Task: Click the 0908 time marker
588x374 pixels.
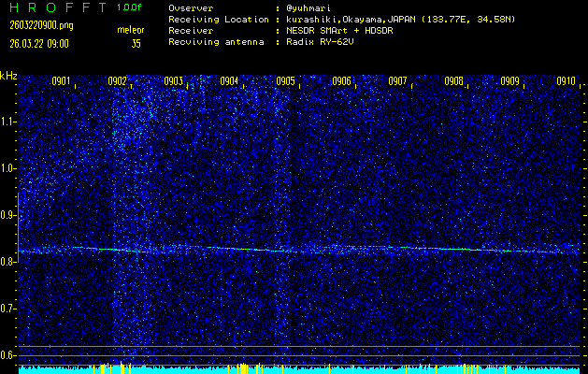Action: tap(453, 81)
